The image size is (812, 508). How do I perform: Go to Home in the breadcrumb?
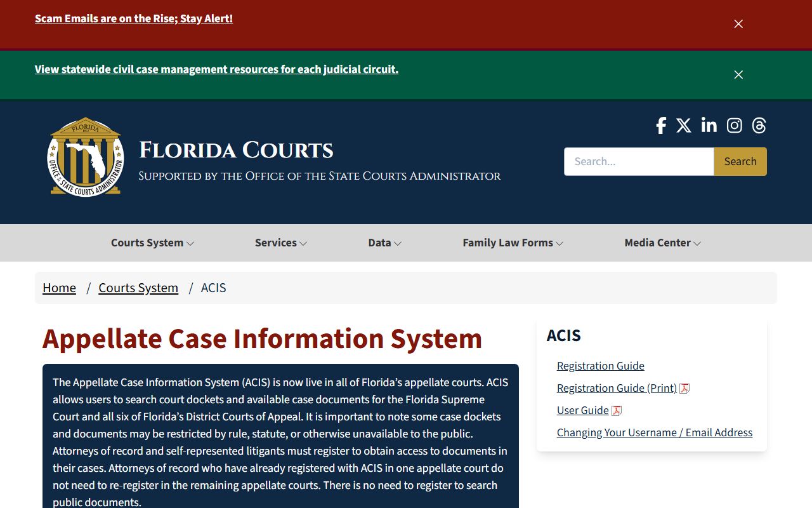tap(59, 288)
